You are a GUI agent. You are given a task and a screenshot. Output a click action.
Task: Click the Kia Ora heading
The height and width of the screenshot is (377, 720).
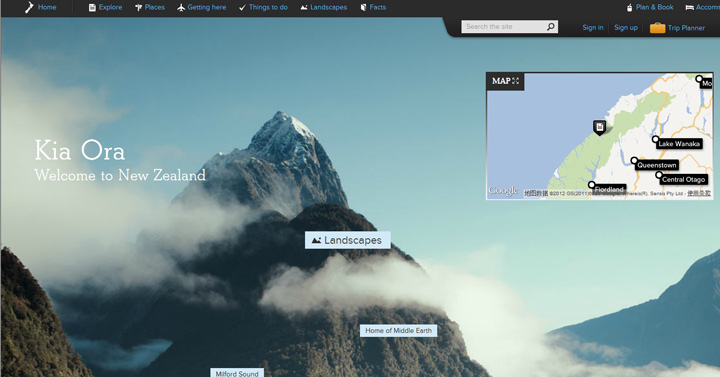coord(80,151)
